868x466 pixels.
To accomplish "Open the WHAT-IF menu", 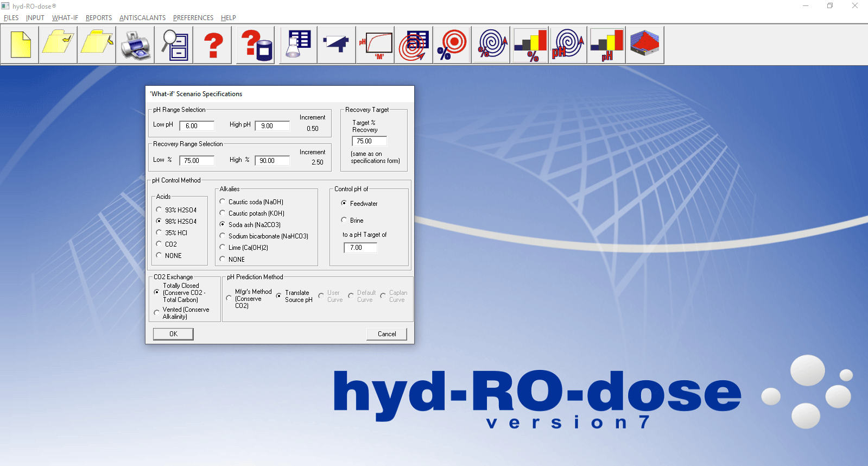I will [65, 18].
